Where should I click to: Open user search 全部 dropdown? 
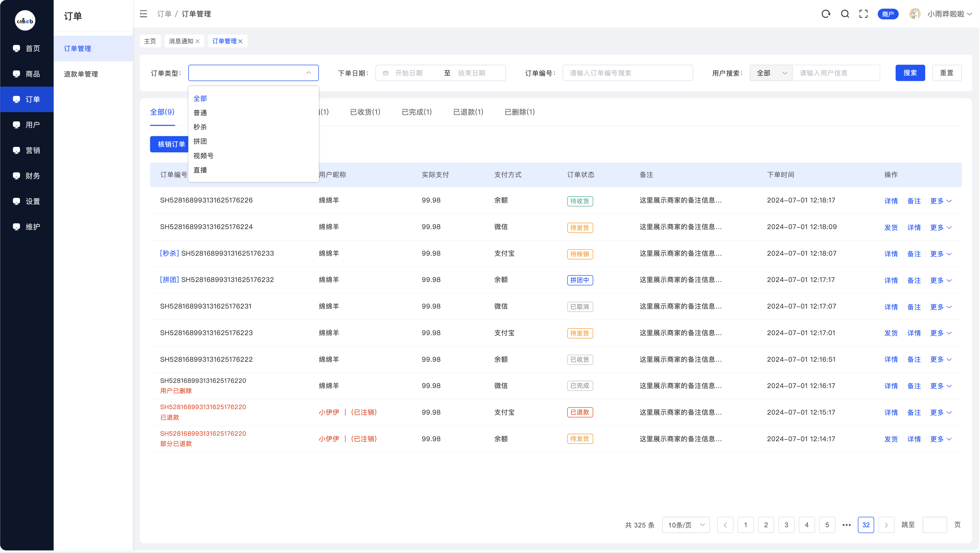771,73
